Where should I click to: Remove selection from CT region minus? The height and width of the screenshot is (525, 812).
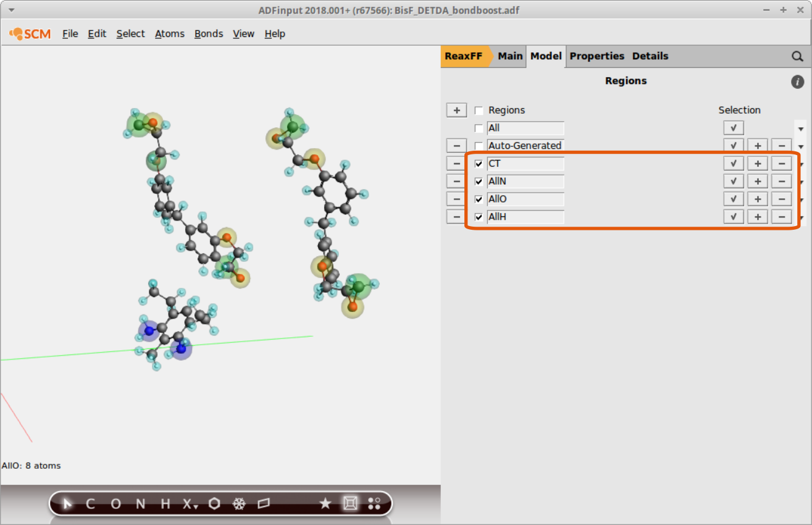click(x=782, y=164)
